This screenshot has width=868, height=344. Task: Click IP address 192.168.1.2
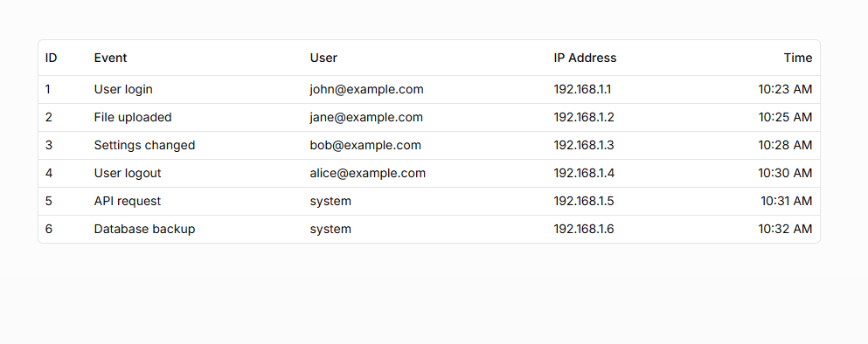coord(584,117)
